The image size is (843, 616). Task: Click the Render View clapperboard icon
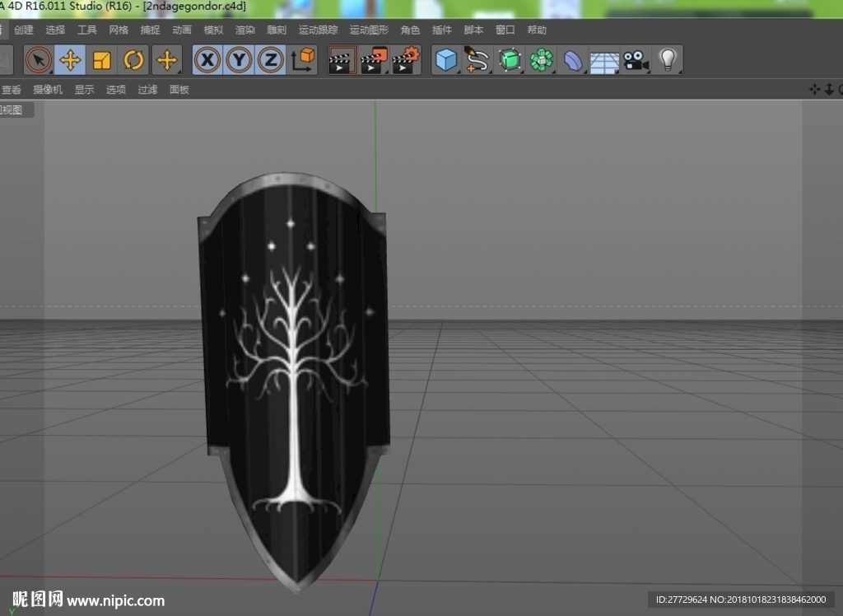coord(342,60)
